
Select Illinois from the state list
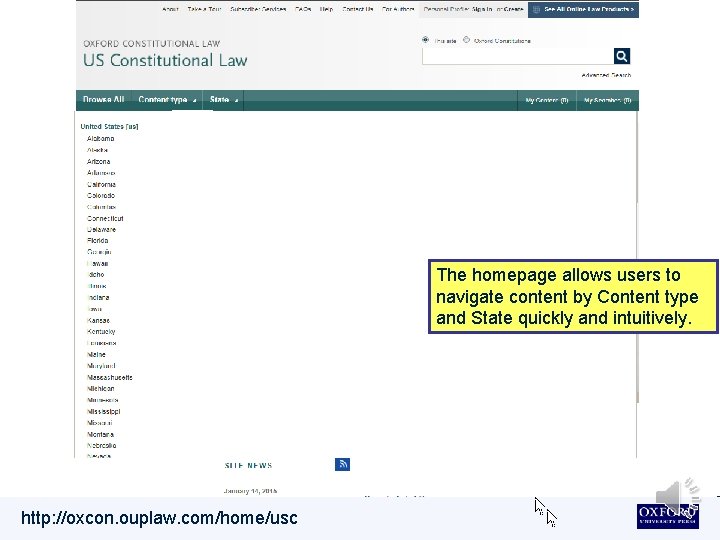pos(96,286)
